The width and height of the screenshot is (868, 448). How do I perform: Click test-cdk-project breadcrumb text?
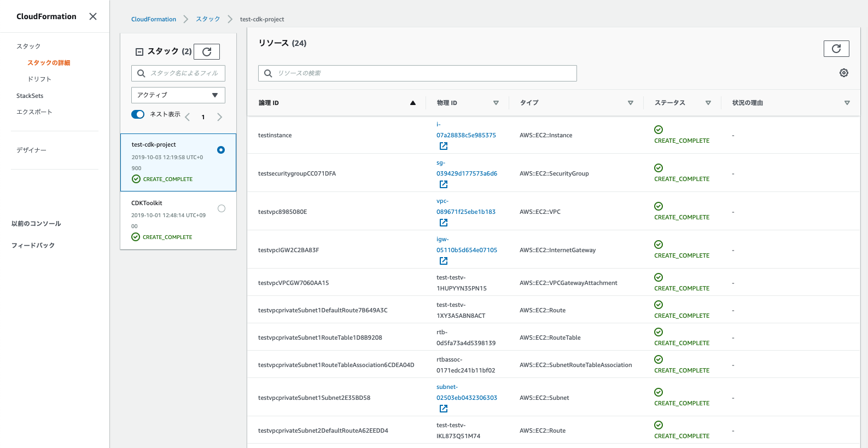tap(262, 19)
